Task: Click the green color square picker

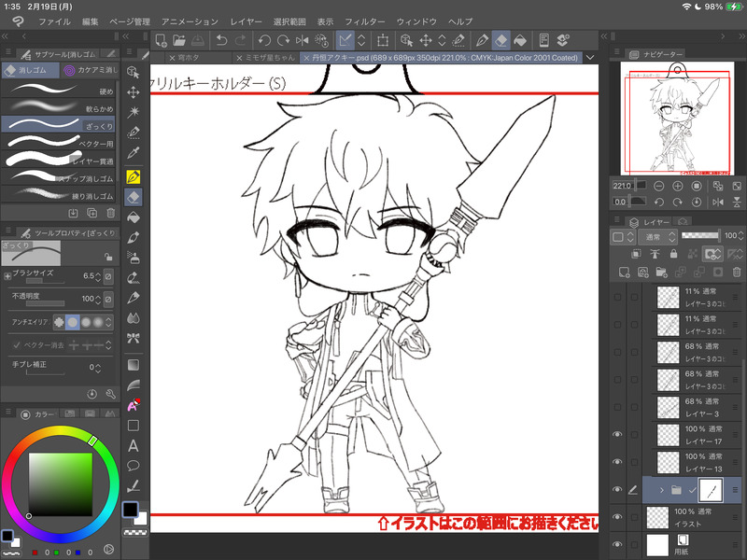Action: click(x=61, y=484)
